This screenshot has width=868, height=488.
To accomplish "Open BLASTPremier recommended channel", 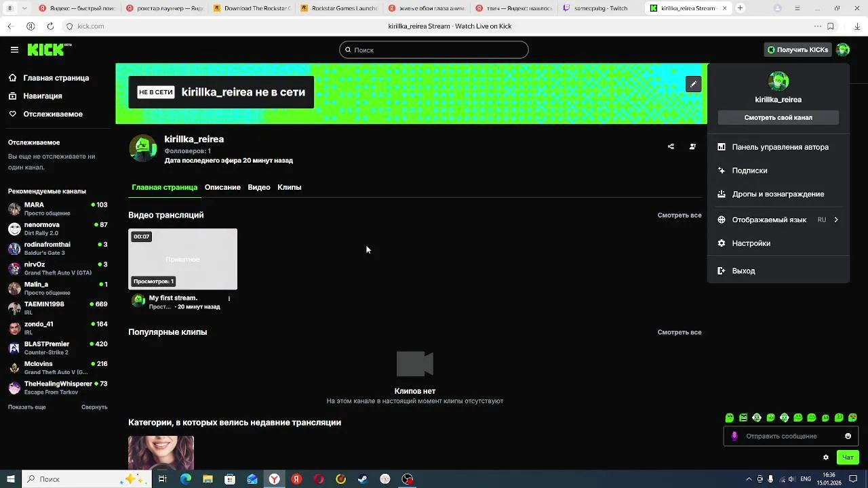I will pyautogui.click(x=58, y=348).
